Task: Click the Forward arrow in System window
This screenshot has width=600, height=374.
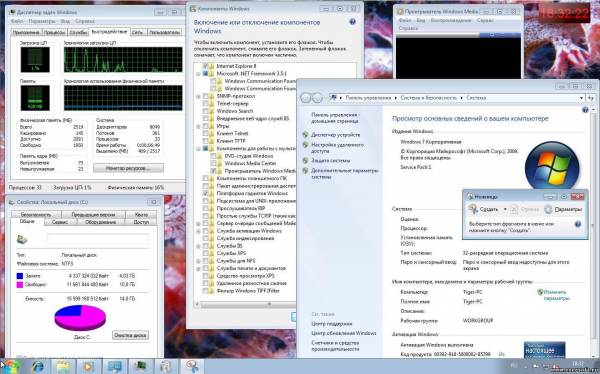Action: [x=317, y=98]
